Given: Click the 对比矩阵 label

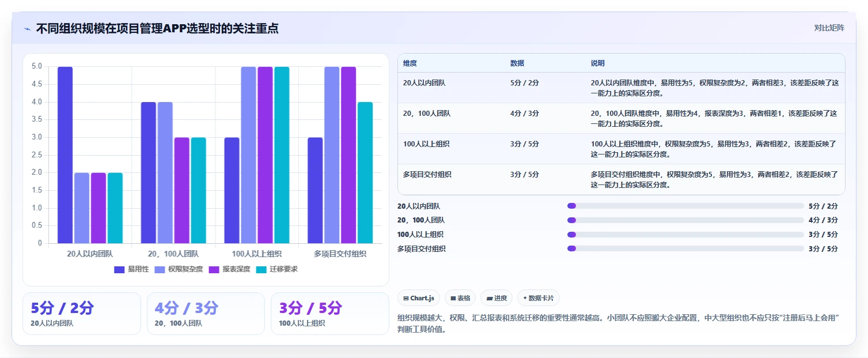Looking at the screenshot, I should [x=829, y=28].
